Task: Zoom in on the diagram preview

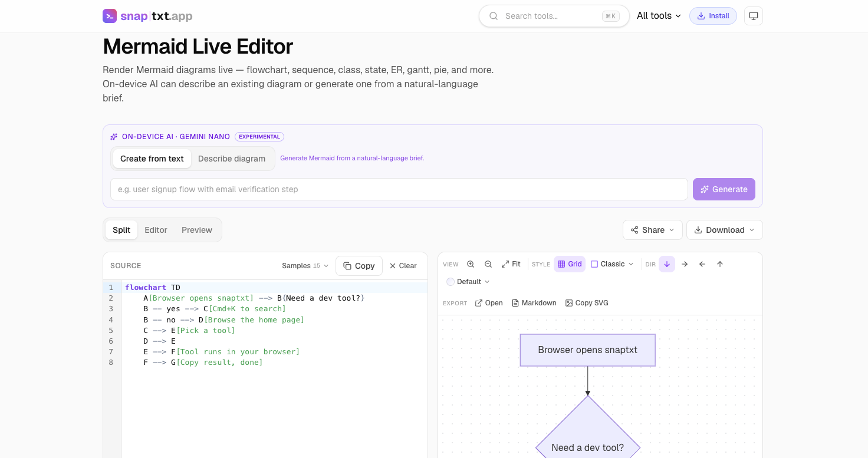Action: click(471, 264)
